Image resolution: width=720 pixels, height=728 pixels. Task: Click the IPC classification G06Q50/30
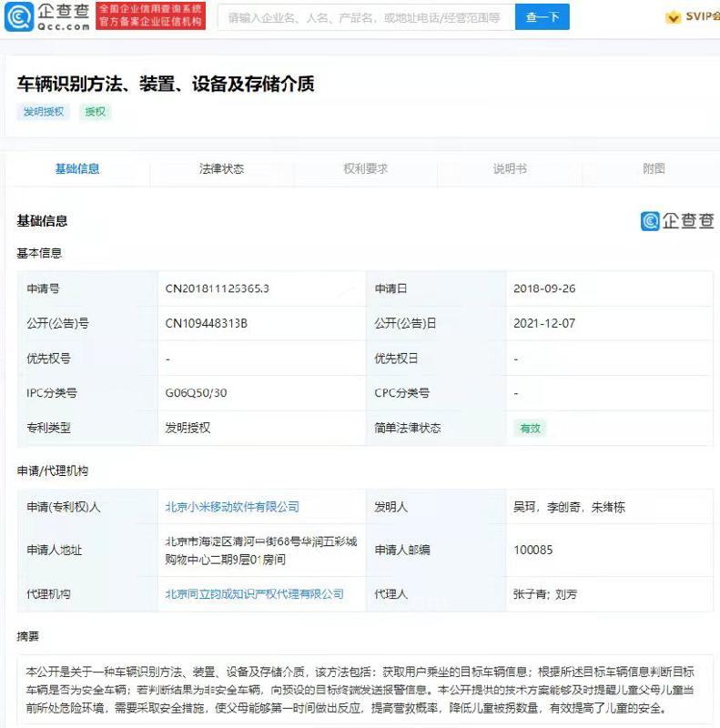[197, 393]
